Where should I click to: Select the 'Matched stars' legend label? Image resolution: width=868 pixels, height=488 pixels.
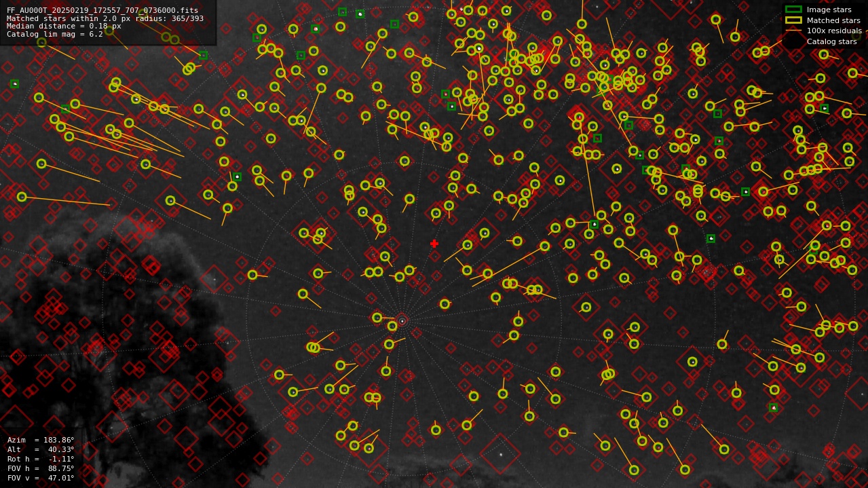coord(833,20)
